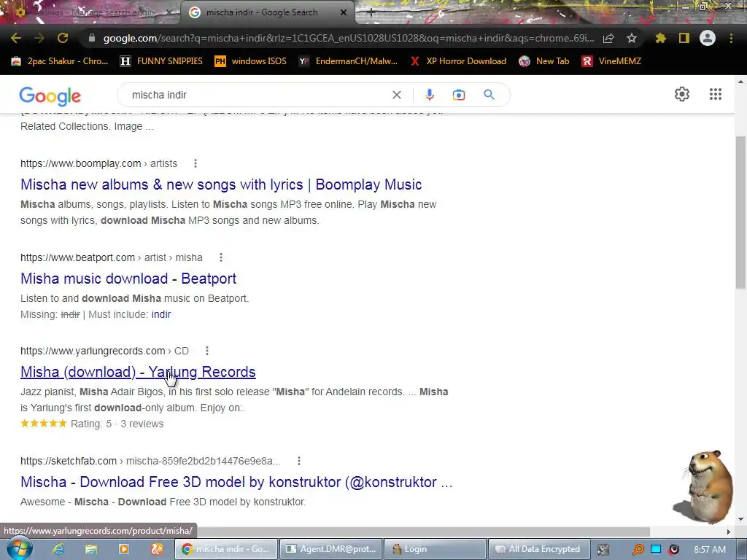
Task: Open windows ISOS bookmark
Action: click(251, 61)
